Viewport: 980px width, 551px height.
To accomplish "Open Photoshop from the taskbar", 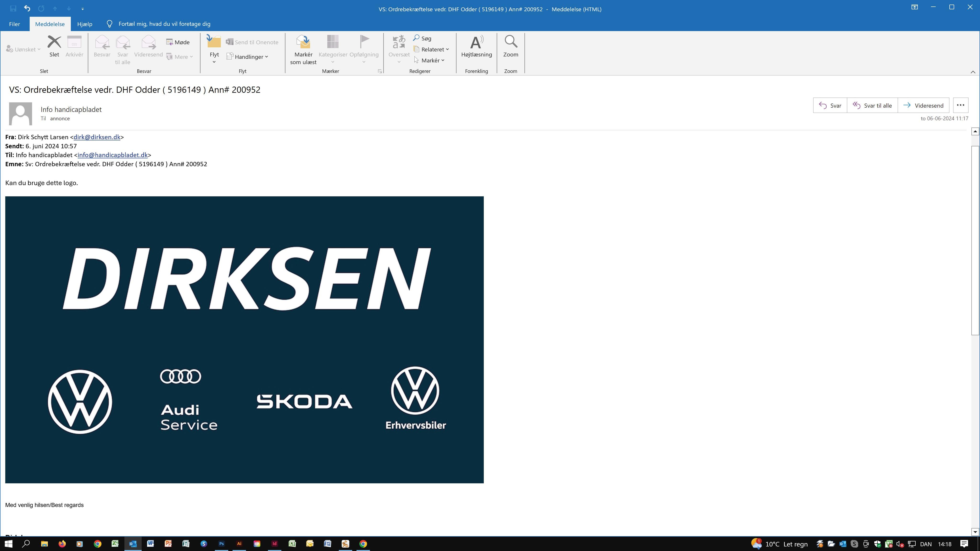I will point(221,544).
